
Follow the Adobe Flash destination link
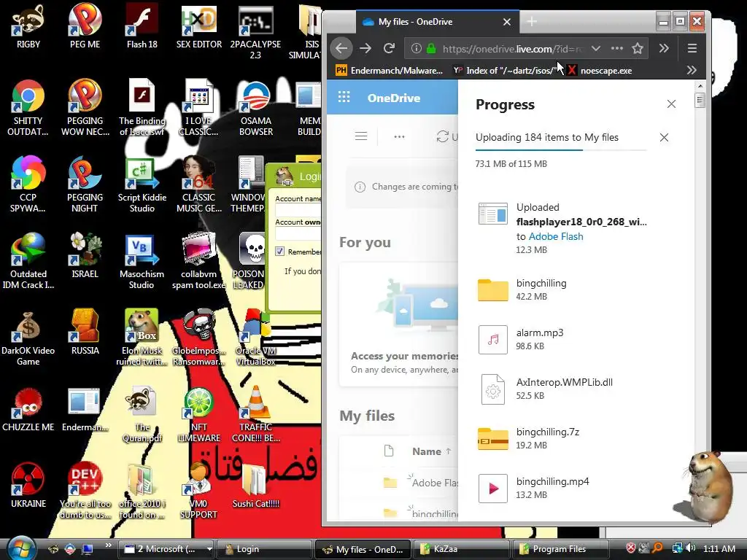click(555, 236)
